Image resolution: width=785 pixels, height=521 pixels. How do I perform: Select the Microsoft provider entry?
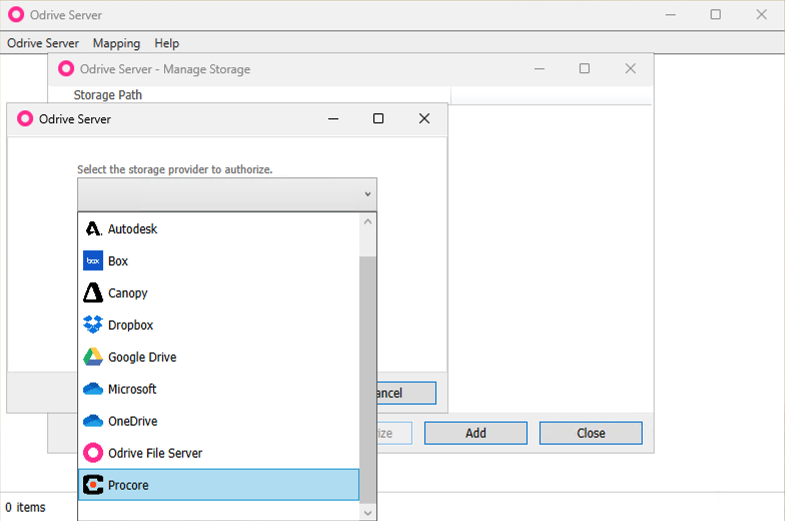pyautogui.click(x=219, y=389)
